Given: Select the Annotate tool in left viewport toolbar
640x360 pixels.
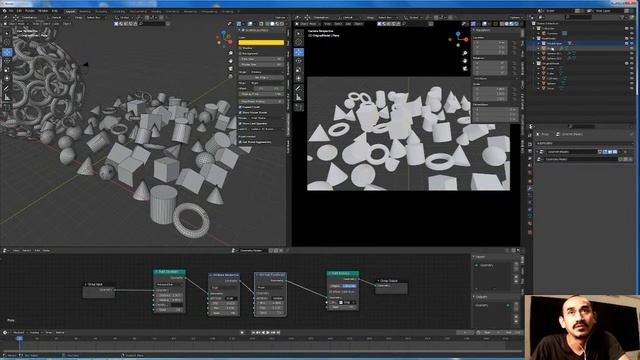Looking at the screenshot, I should coord(7,88).
